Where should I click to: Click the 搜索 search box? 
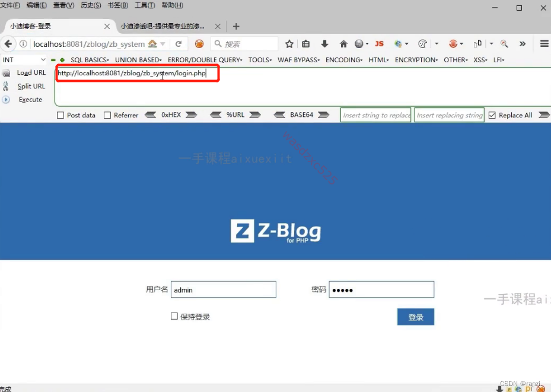244,44
